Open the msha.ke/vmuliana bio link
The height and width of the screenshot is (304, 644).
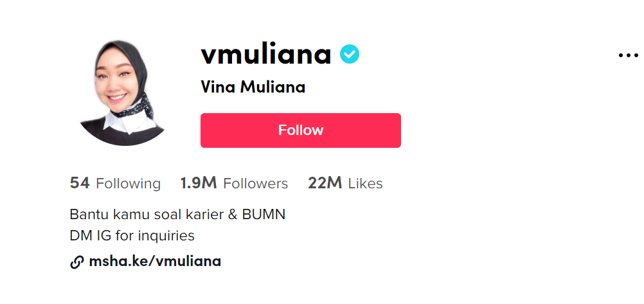(155, 262)
